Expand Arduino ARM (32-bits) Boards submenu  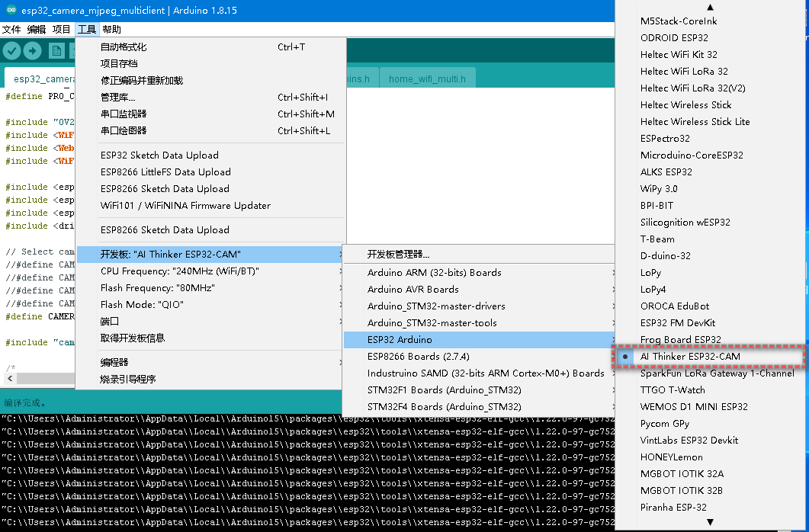[480, 273]
